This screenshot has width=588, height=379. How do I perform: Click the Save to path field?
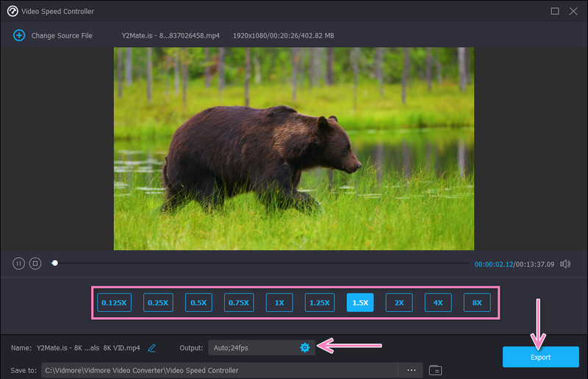(219, 369)
